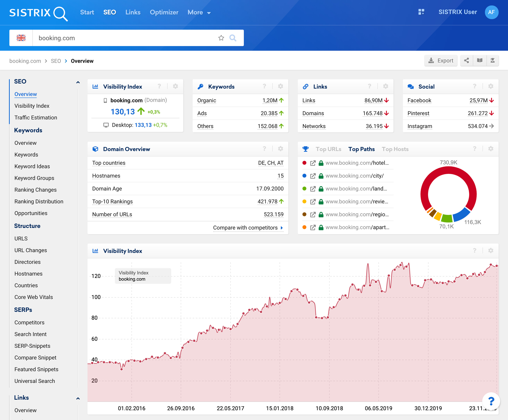Viewport: 508px width, 420px height.
Task: Open the apps grid icon in header
Action: [x=421, y=12]
